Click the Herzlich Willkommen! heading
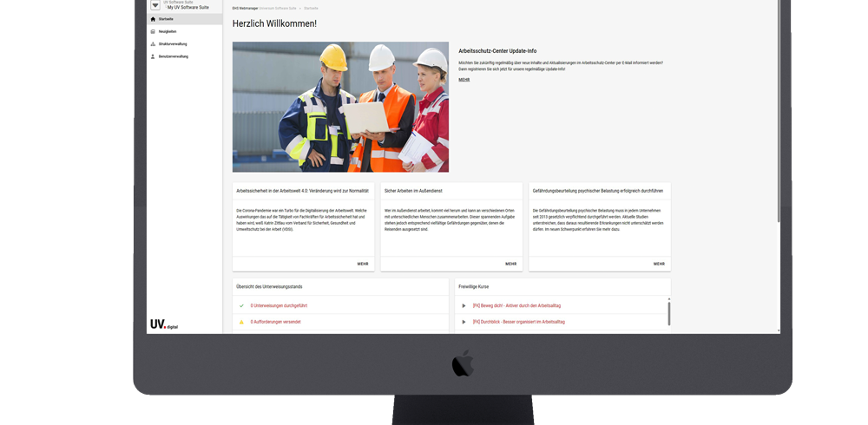Image resolution: width=868 pixels, height=425 pixels. coord(274,23)
